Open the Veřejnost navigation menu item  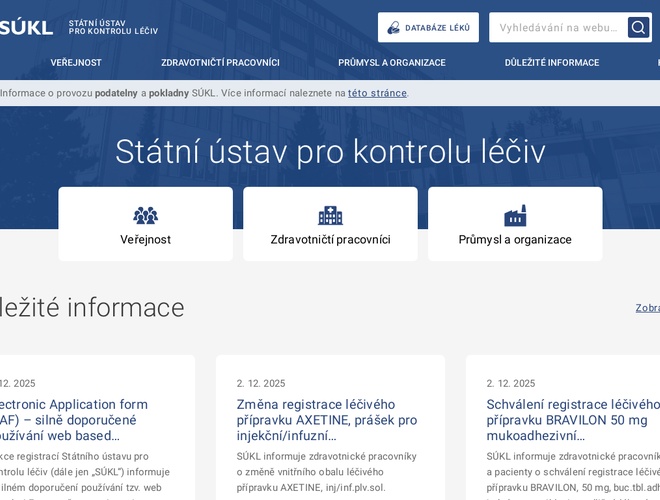(76, 62)
